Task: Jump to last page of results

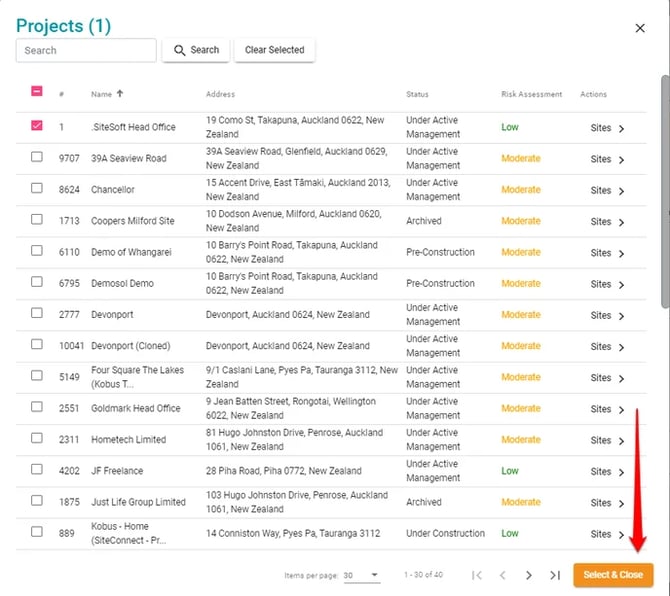Action: (x=554, y=575)
